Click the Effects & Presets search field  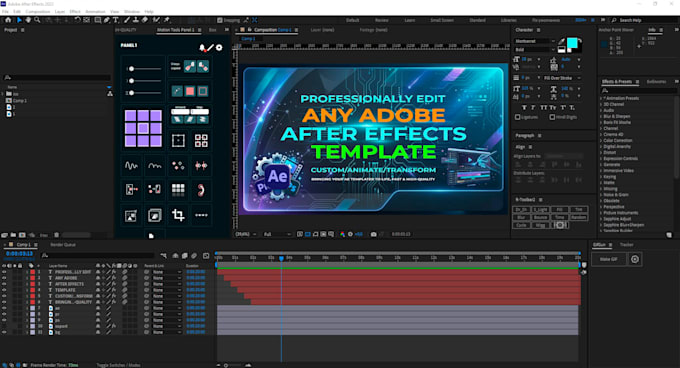638,90
